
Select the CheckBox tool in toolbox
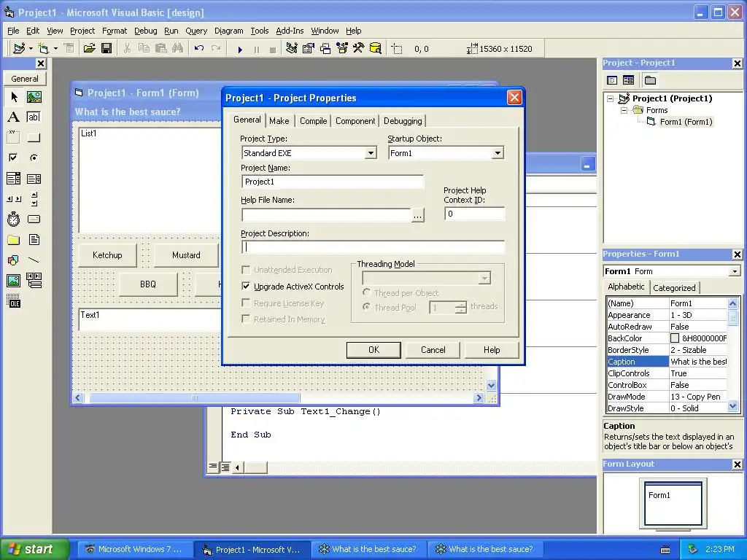pos(14,157)
